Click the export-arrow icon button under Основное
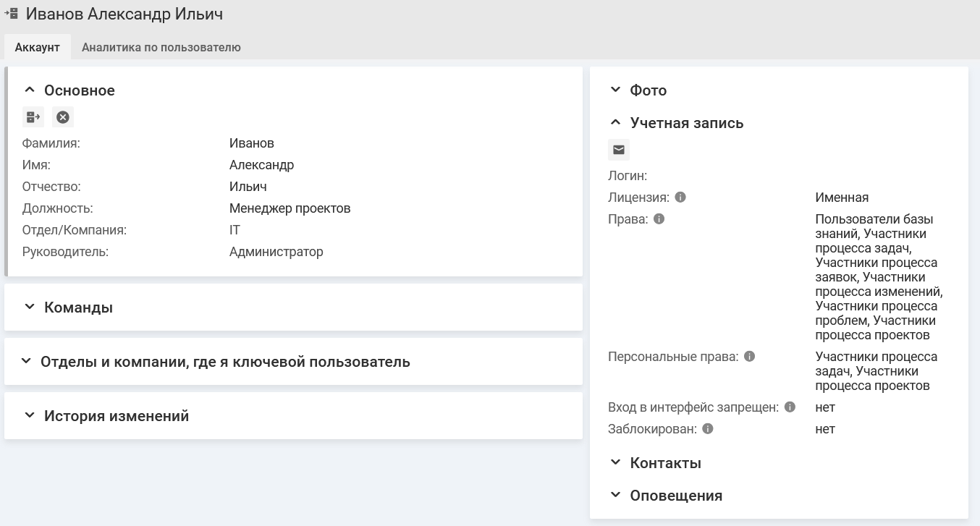 [x=33, y=116]
